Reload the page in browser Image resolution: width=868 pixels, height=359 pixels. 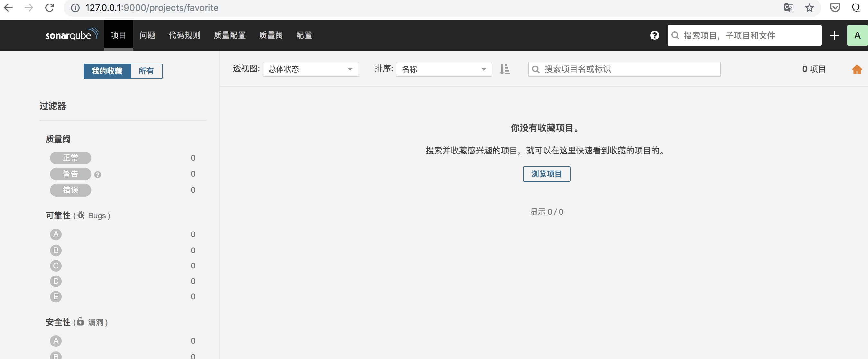pos(49,8)
